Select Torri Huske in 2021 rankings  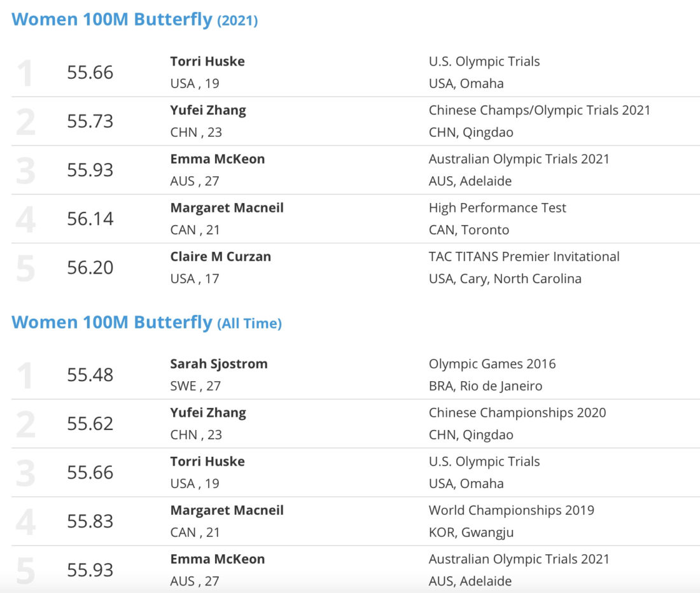point(207,61)
